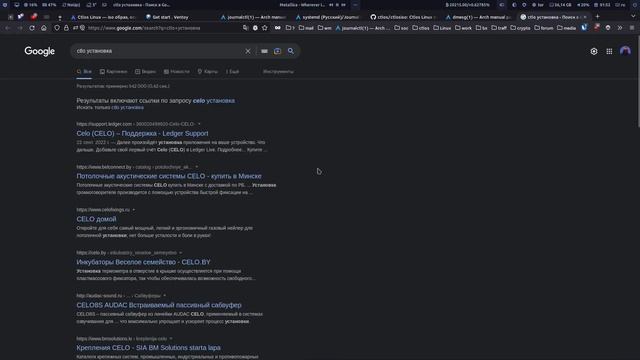The height and width of the screenshot is (360, 640).
Task: Switch to the Ctlos Linux tab
Action: (x=102, y=17)
